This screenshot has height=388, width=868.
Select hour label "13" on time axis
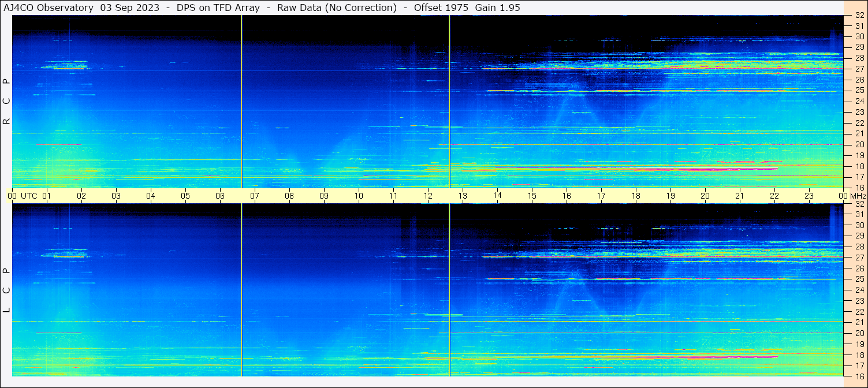click(463, 196)
